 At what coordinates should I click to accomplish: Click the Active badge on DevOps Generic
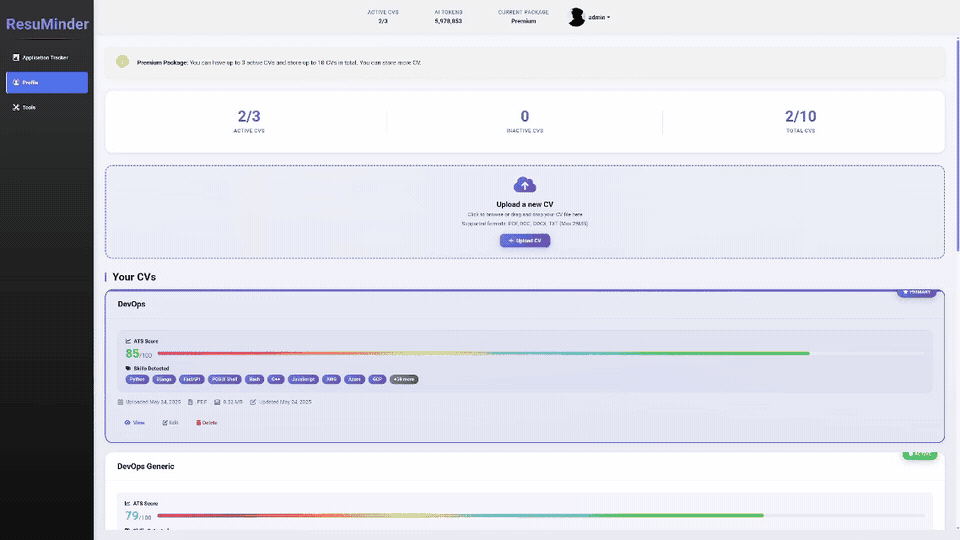(920, 454)
